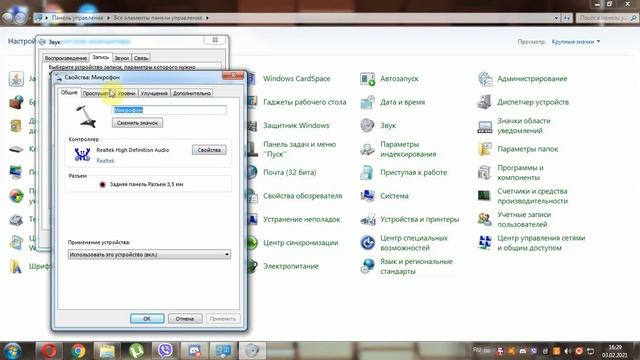Open the Opera browser taskbar icon
Screen dimensions: 640x360
pos(49,351)
